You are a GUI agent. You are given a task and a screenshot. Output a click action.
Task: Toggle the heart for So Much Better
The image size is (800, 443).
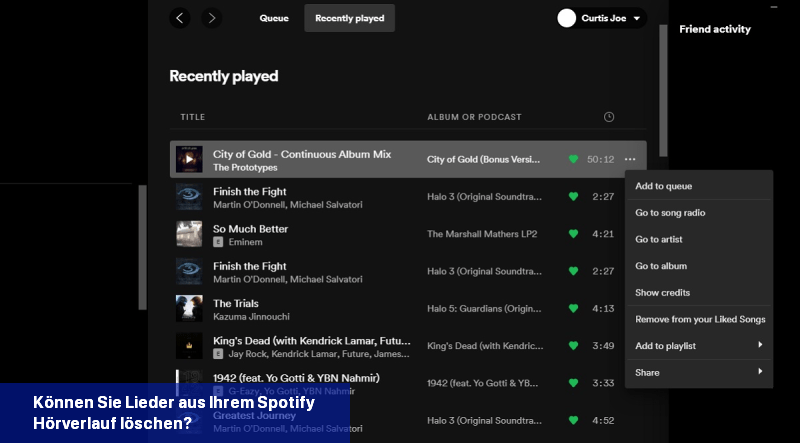(x=573, y=234)
